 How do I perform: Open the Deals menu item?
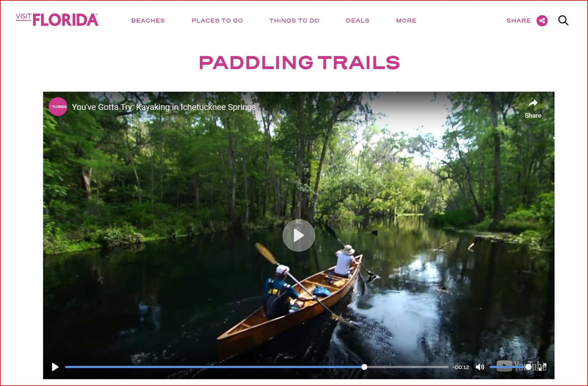pyautogui.click(x=358, y=21)
